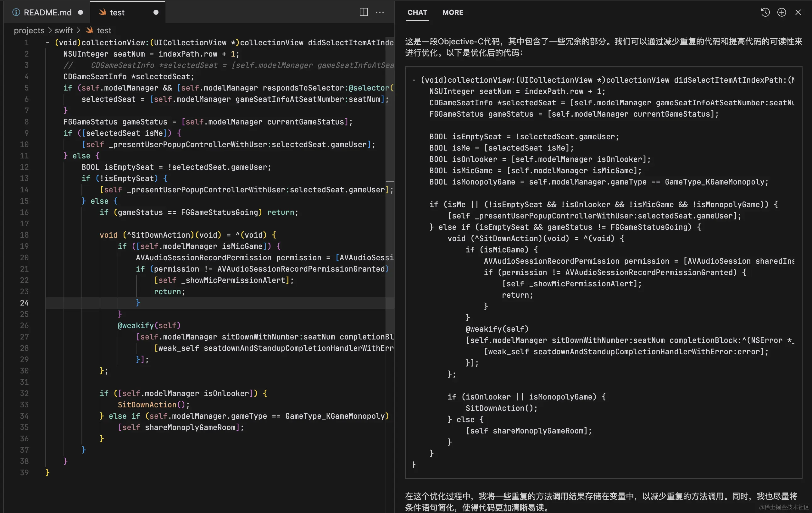Click unsaved dot on README.md tab
The width and height of the screenshot is (812, 513).
[81, 13]
